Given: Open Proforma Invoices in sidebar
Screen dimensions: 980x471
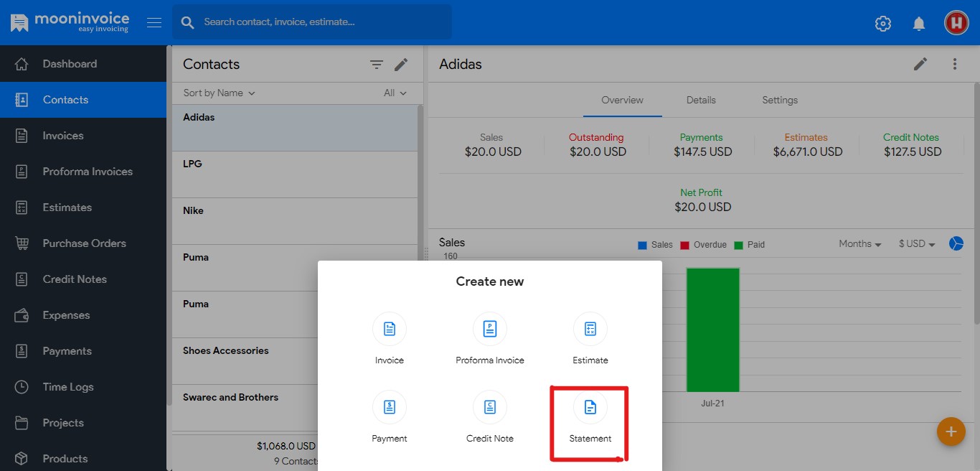Looking at the screenshot, I should coord(83,172).
